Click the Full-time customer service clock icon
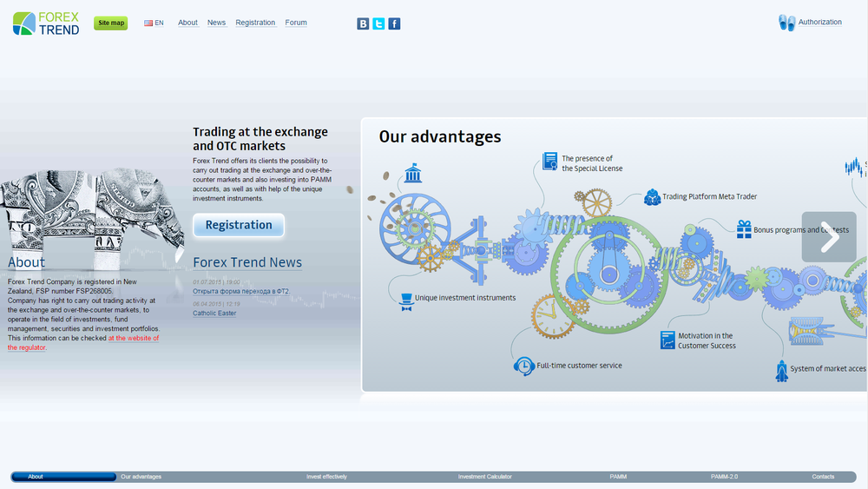This screenshot has width=868, height=489. (523, 366)
